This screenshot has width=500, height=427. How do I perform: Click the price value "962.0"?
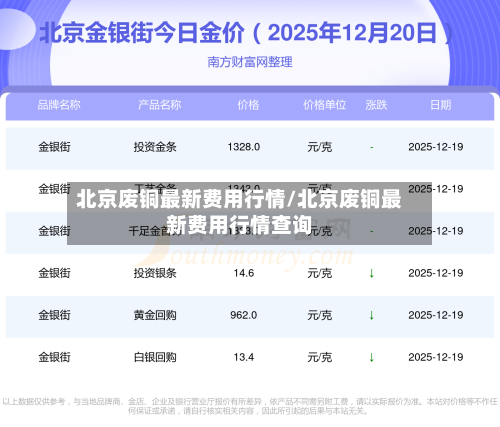tap(244, 315)
